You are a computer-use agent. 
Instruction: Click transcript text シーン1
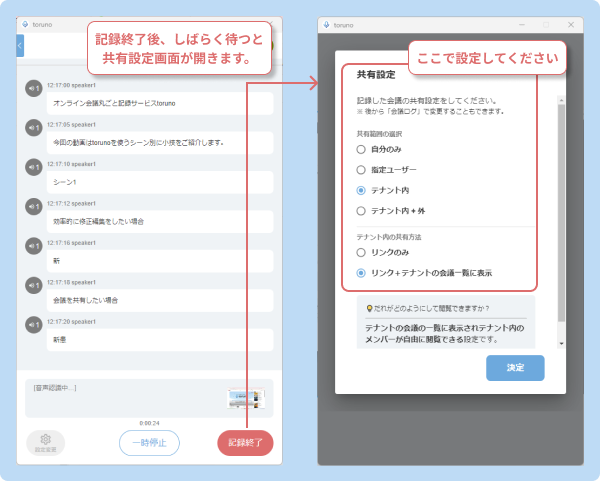click(x=64, y=182)
